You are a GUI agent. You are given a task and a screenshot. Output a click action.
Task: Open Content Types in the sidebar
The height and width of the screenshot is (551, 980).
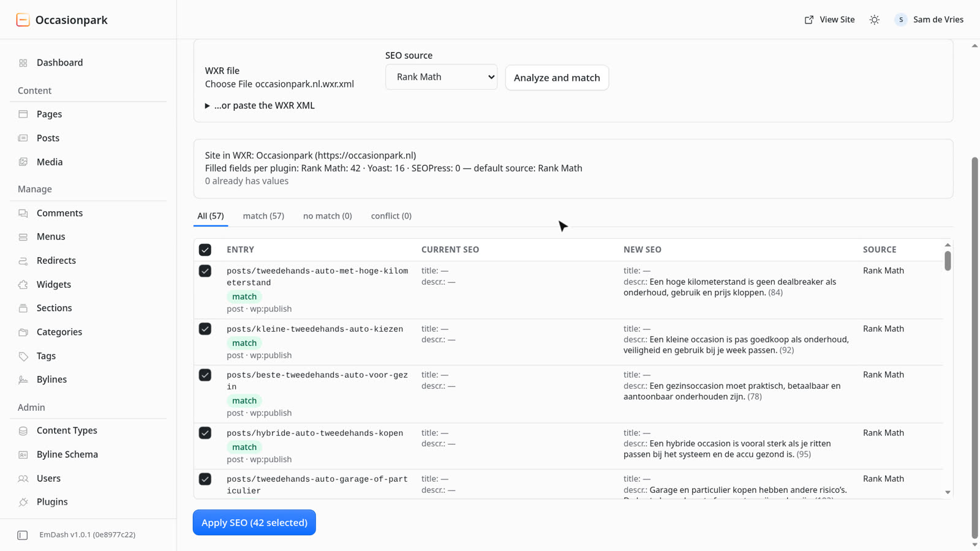point(88,431)
